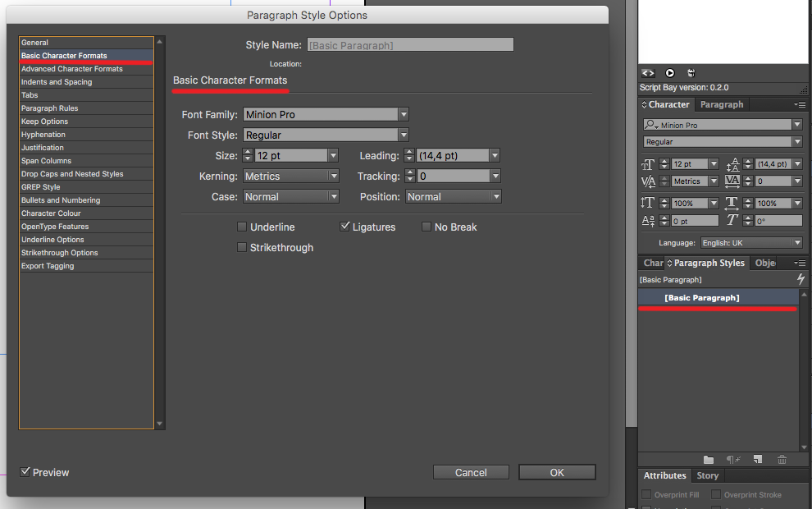Click the Create New Style Group folder icon
The width and height of the screenshot is (812, 509).
click(x=709, y=460)
